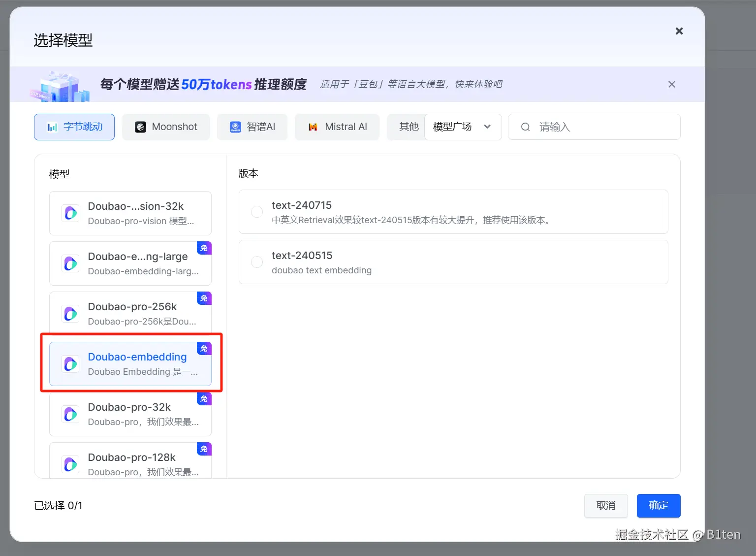The width and height of the screenshot is (756, 556).
Task: Click the 已选择 0/1 counter text
Action: (58, 506)
